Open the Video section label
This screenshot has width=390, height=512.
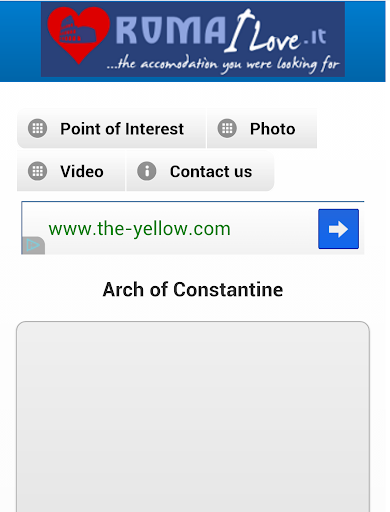click(x=82, y=171)
